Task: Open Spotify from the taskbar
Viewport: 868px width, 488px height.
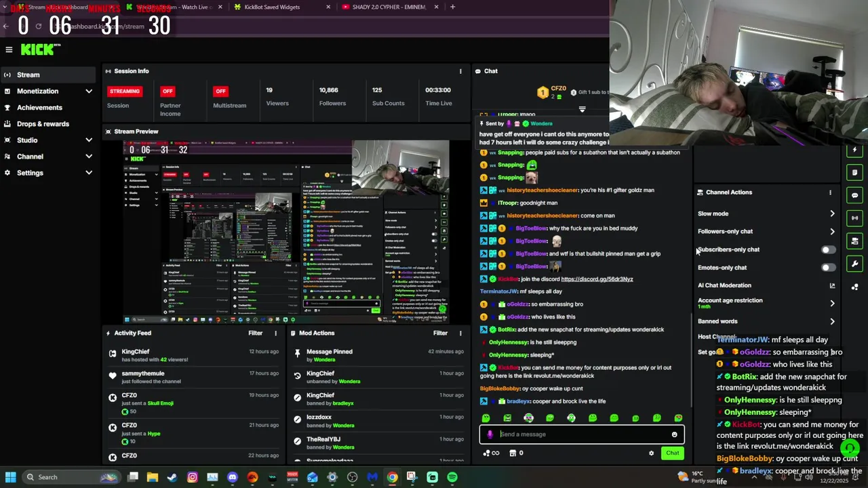Action: pyautogui.click(x=452, y=477)
